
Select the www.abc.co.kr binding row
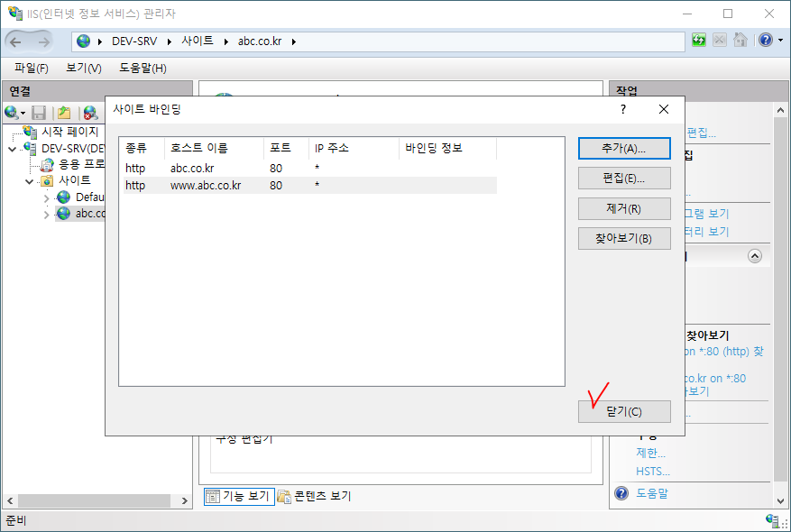[x=310, y=185]
